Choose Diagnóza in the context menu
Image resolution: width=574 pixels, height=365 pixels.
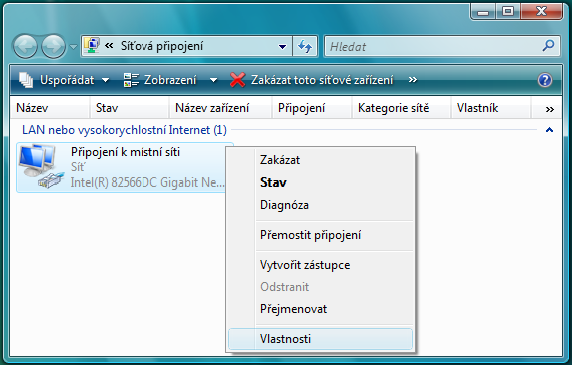tap(284, 205)
